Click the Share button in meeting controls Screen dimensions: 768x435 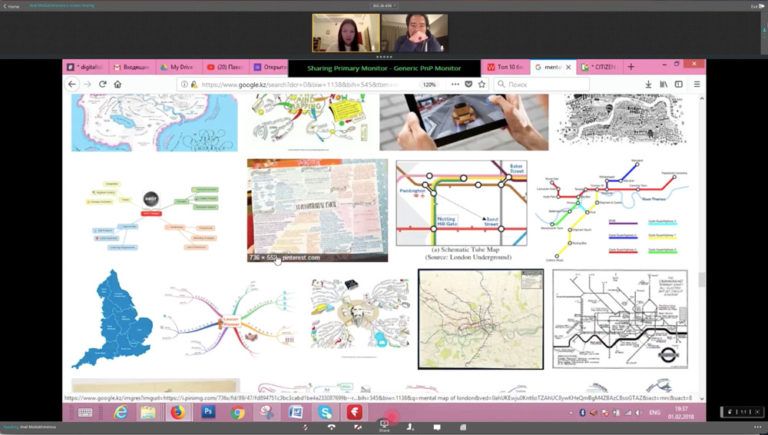[384, 424]
